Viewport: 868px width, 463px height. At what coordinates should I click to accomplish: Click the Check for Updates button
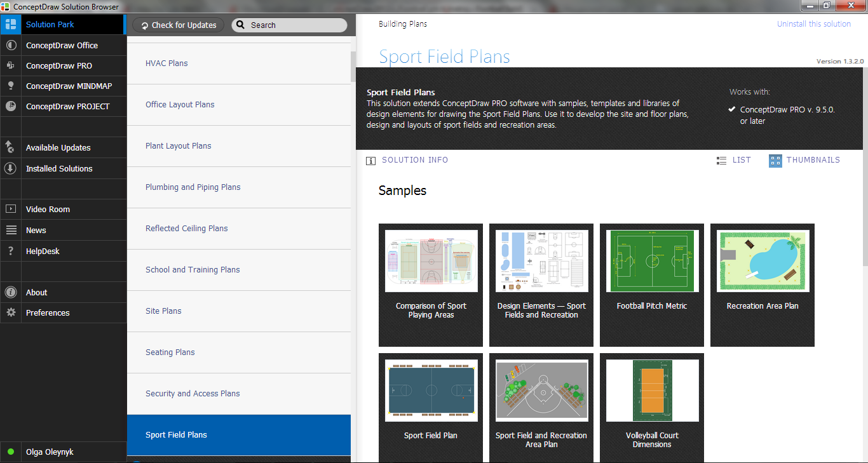[x=178, y=25]
